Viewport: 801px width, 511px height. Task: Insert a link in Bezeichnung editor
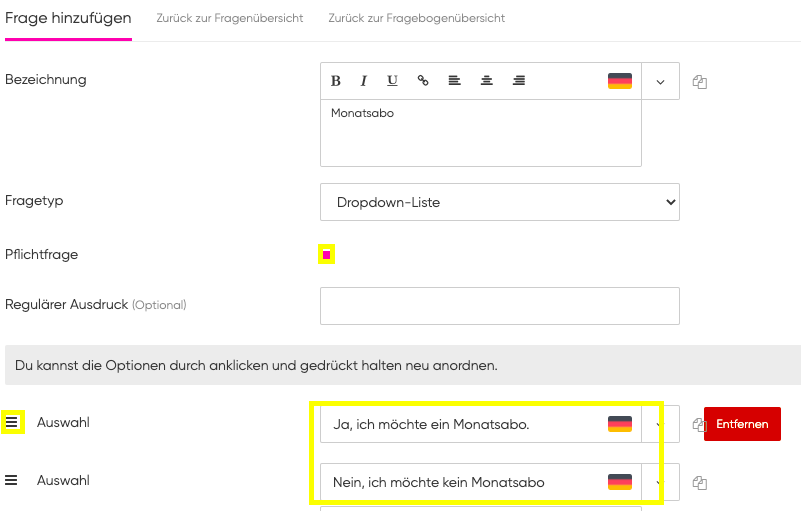click(x=423, y=80)
